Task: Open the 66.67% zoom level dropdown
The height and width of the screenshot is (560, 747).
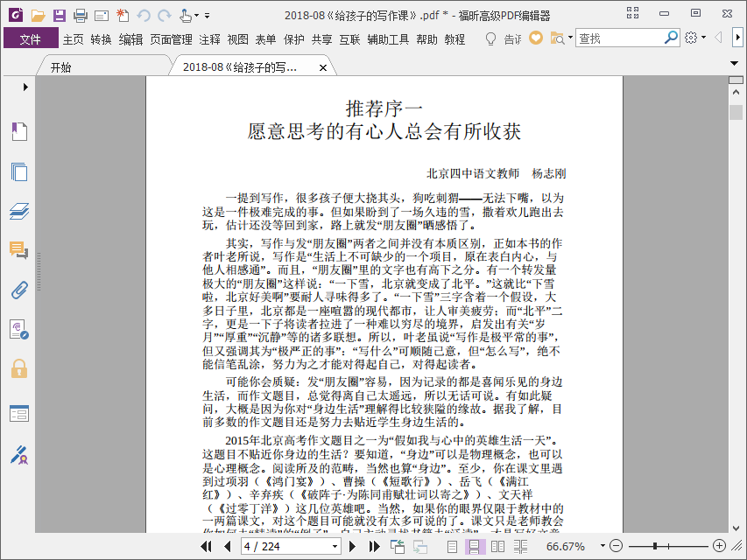Action: tap(603, 546)
